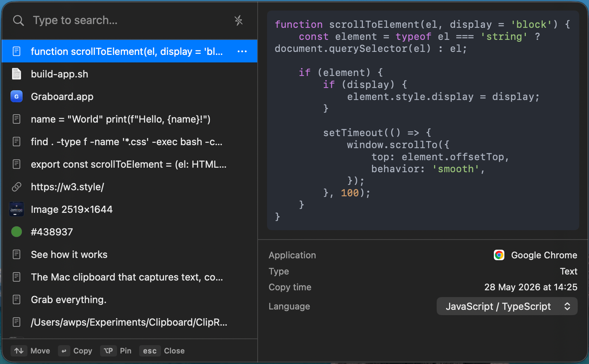Click text icon beside /Users/awps path item
589x364 pixels.
tap(17, 322)
